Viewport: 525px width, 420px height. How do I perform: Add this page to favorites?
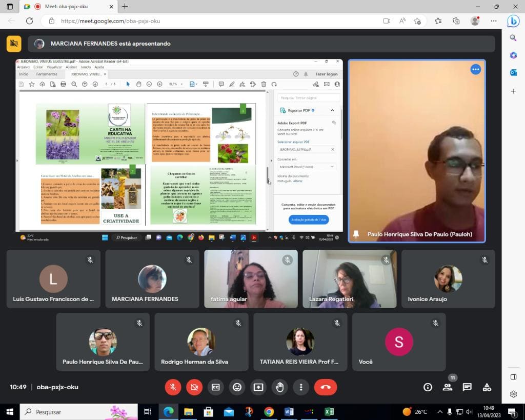(x=417, y=21)
